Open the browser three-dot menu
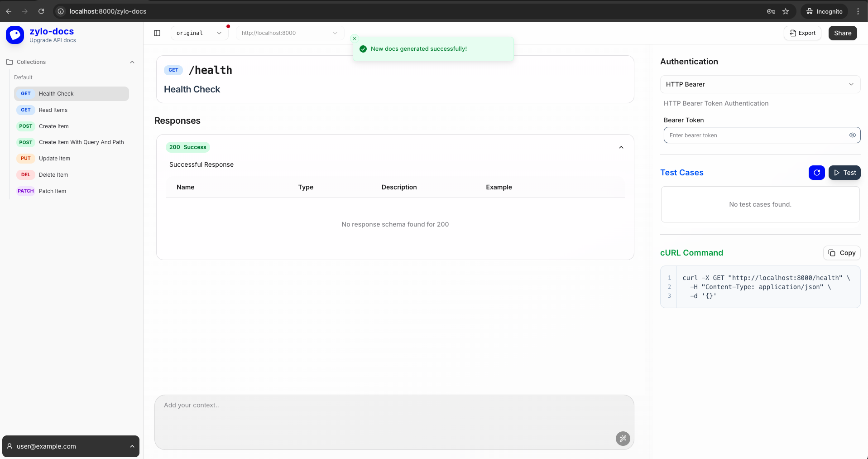 pyautogui.click(x=858, y=11)
